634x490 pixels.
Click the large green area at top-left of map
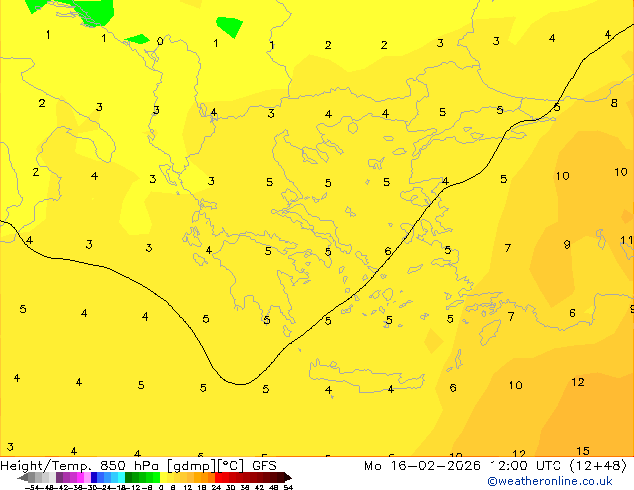97,11
